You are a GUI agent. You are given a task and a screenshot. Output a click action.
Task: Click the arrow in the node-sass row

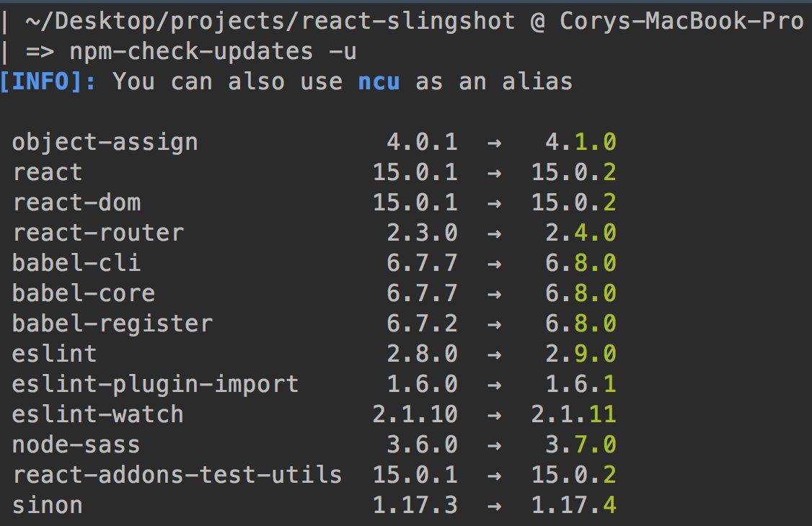tap(494, 445)
